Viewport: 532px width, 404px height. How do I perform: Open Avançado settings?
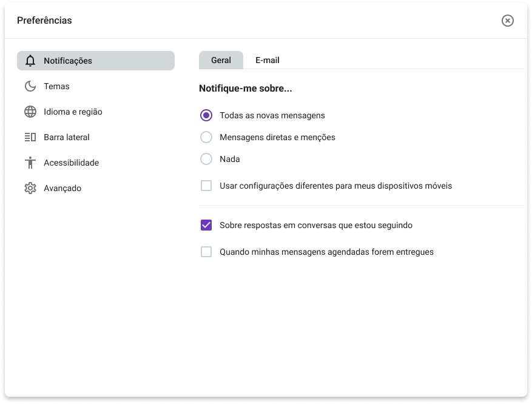point(96,188)
